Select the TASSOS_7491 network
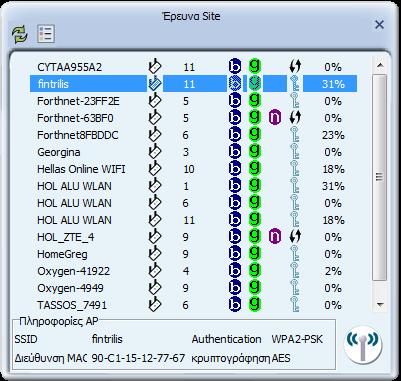 point(72,305)
